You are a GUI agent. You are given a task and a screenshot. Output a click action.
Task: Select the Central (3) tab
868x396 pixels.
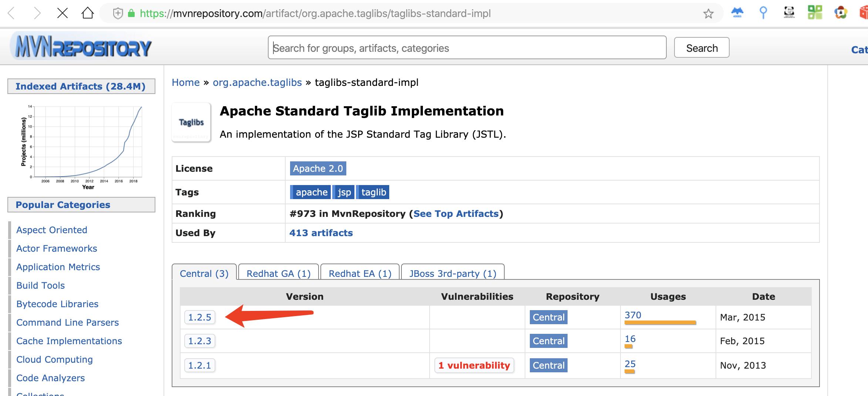coord(204,273)
